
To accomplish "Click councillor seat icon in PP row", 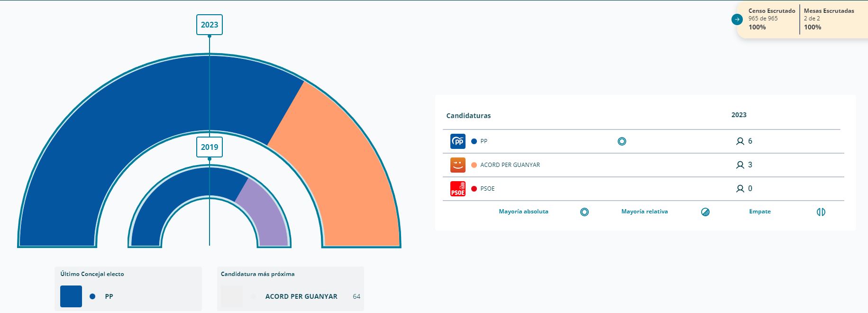I will point(740,141).
